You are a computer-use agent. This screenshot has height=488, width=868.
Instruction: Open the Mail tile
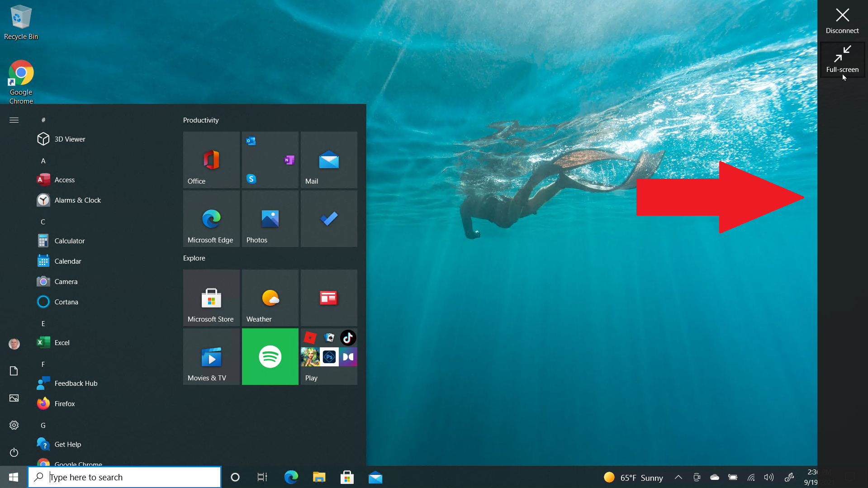click(x=329, y=160)
